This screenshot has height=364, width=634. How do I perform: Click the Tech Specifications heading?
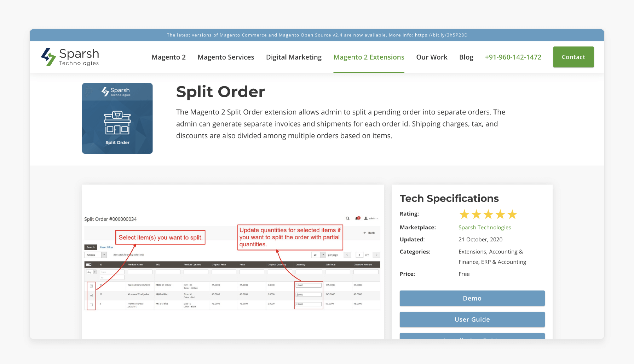[x=449, y=199]
